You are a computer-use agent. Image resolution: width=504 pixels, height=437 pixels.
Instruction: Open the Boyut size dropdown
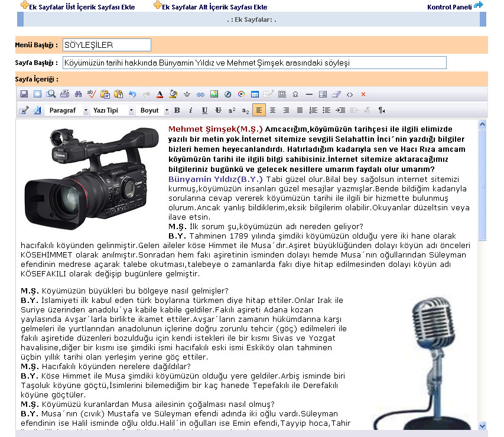click(153, 110)
